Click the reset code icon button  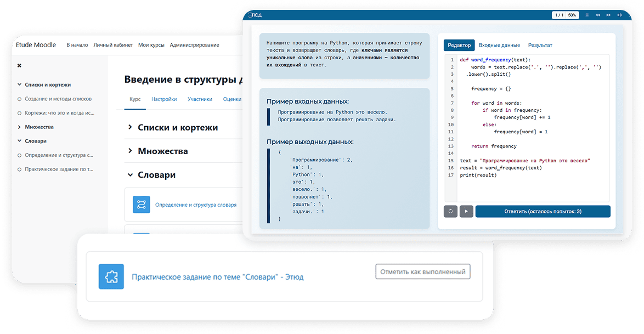(x=450, y=211)
